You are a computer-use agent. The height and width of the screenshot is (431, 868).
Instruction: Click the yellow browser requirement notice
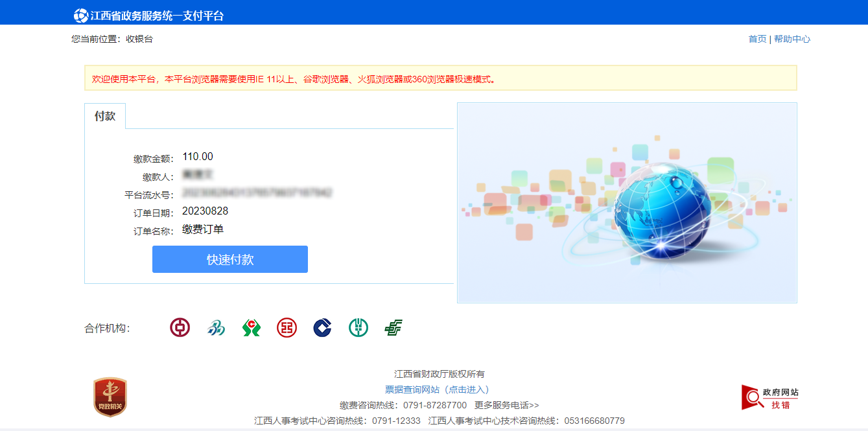coord(440,78)
